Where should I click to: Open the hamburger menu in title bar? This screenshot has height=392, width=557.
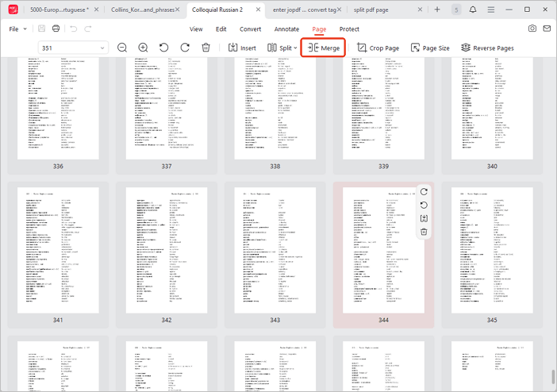(x=491, y=10)
